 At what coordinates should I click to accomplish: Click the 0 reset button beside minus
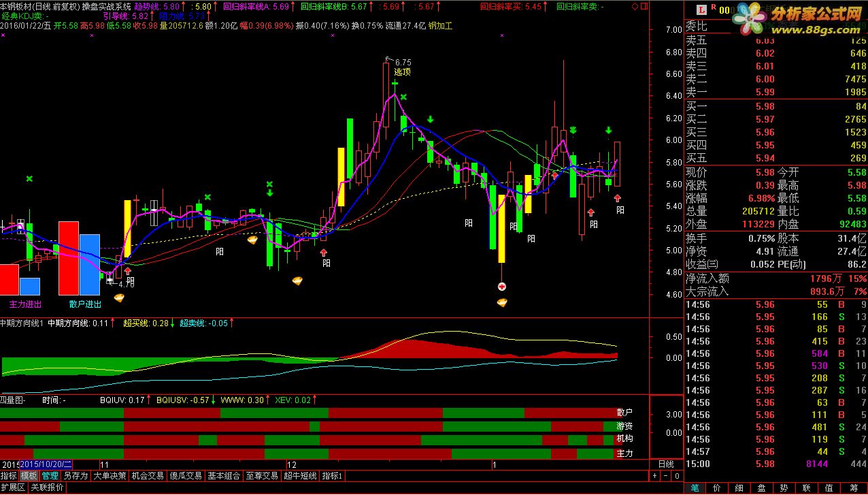[x=676, y=476]
